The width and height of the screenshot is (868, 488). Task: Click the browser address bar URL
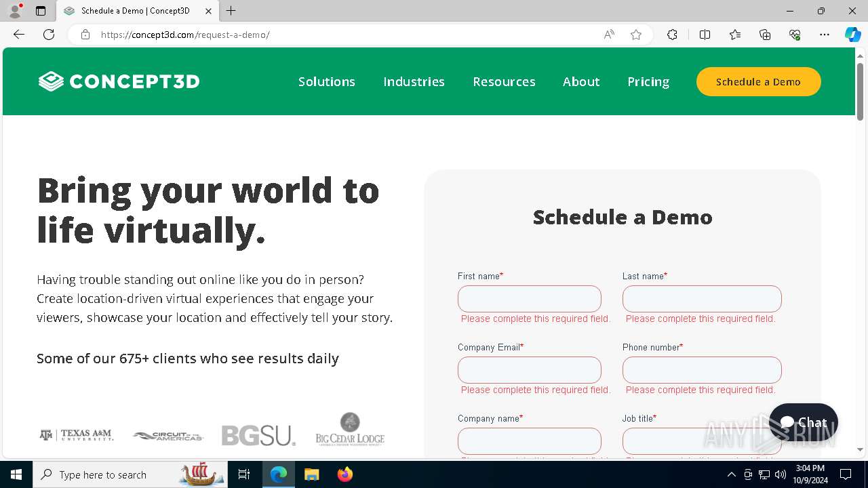coord(185,35)
